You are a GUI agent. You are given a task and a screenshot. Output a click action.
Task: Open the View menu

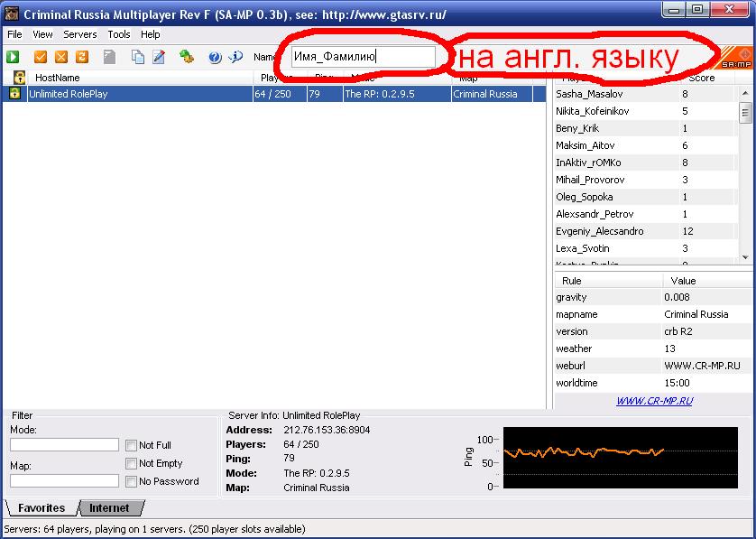tap(42, 34)
